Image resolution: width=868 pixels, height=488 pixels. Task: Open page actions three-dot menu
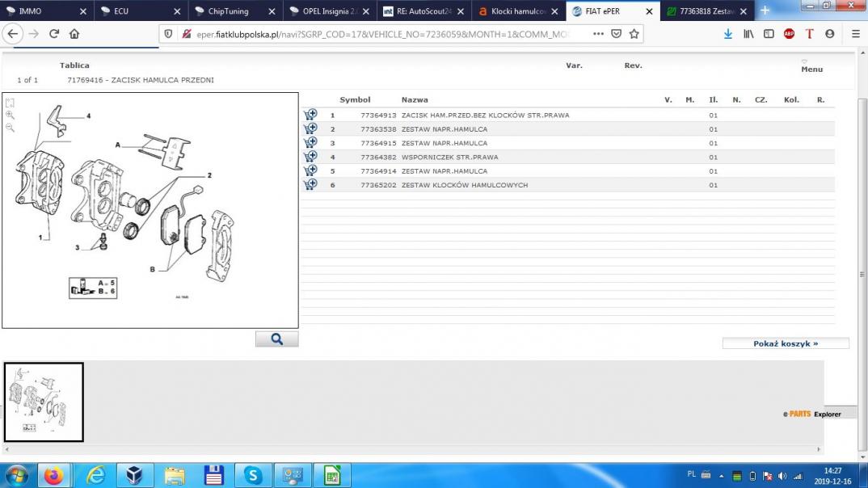[x=598, y=34]
